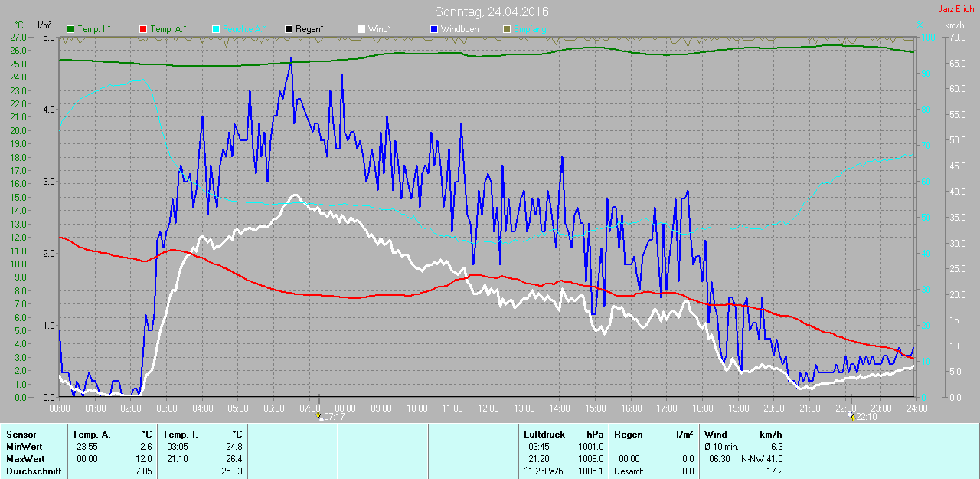The image size is (980, 479).
Task: Select the 'Temp. I.*' legend label
Action: 94,29
